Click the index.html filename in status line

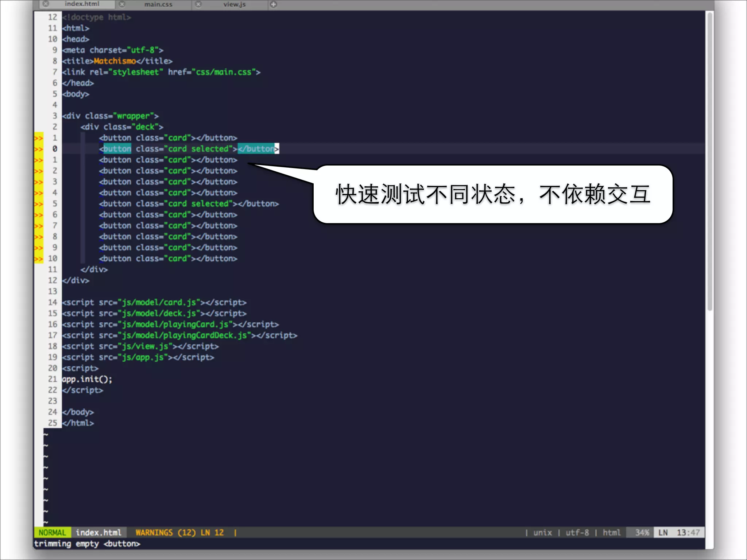pyautogui.click(x=98, y=533)
